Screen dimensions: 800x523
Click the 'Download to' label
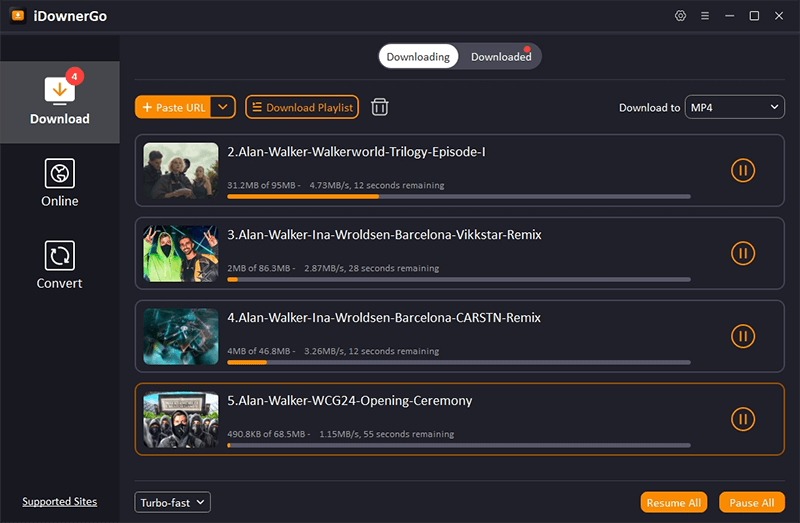click(649, 108)
